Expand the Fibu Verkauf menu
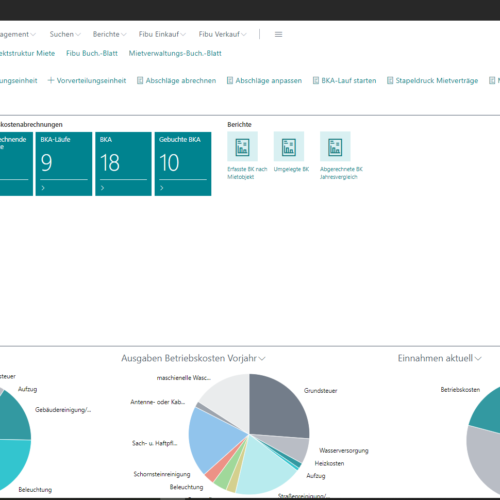The width and height of the screenshot is (500, 500). 222,34
